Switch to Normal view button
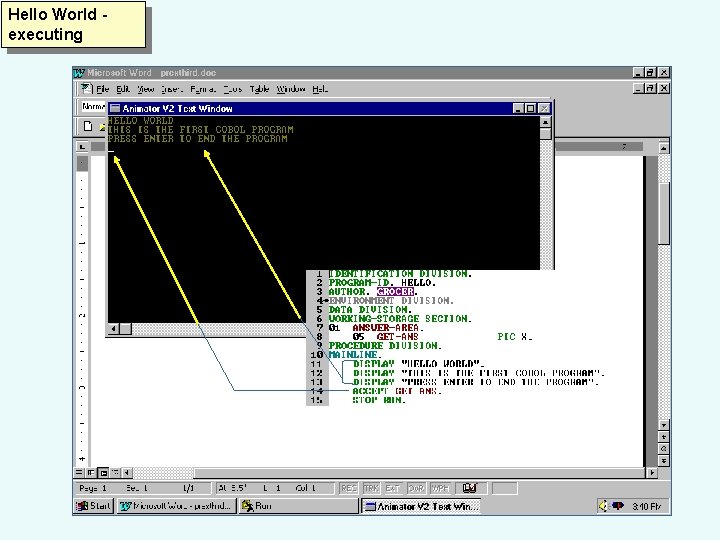 79,472
